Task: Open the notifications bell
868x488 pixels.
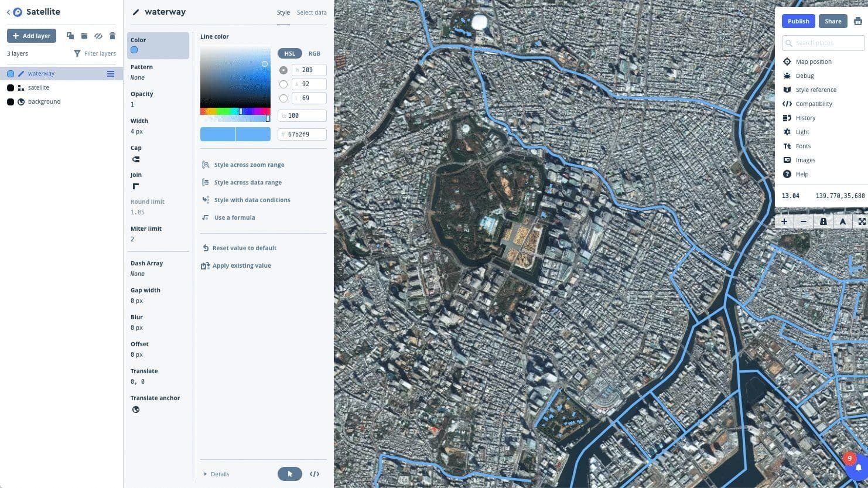Action: click(858, 468)
